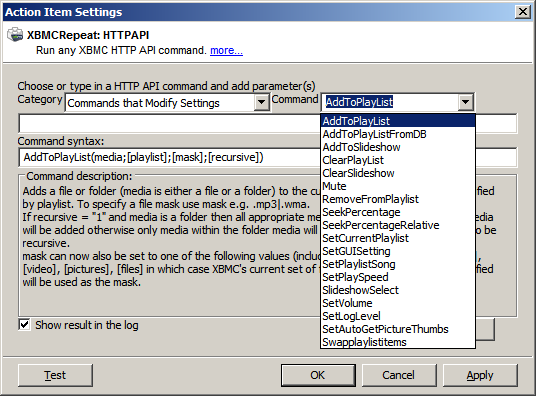Confirm with the OK button
This screenshot has height=396, width=536.
[318, 375]
